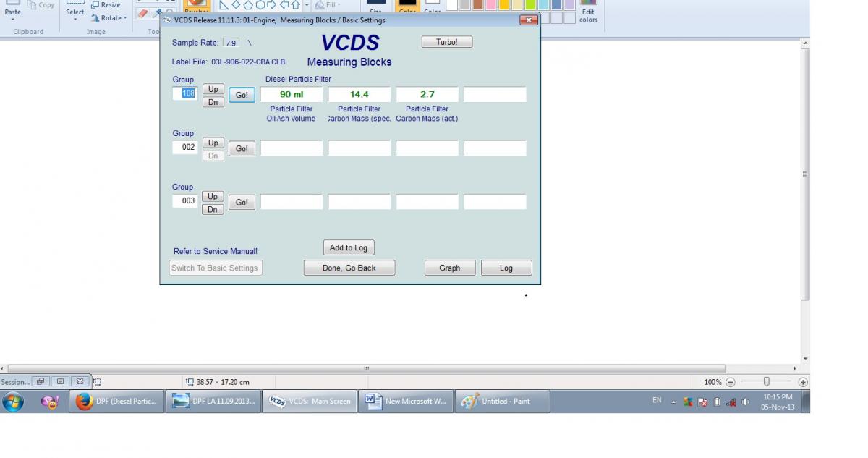Viewport: 868px width, 458px height.
Task: Open the Paste dropdown arrow in Paint
Action: point(13,20)
